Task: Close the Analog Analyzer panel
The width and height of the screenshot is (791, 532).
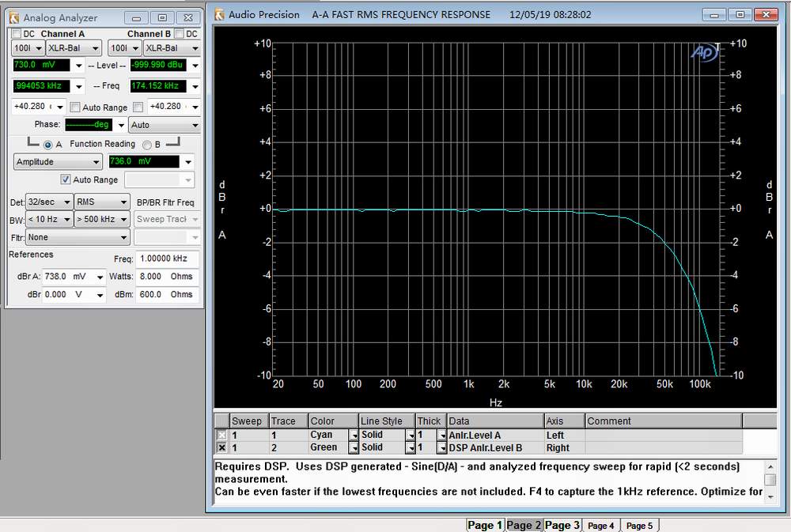Action: 188,17
